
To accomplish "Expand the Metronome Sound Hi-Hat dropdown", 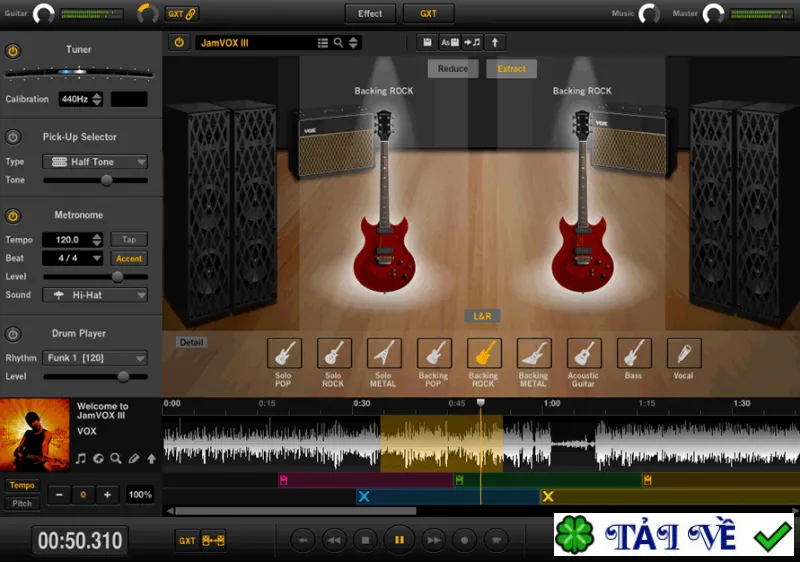I will 95,295.
